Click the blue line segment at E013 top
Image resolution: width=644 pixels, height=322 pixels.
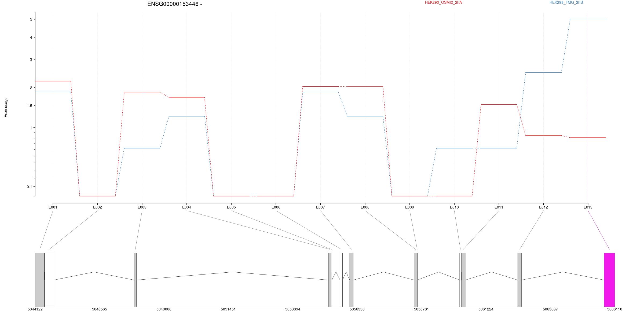[x=588, y=19]
